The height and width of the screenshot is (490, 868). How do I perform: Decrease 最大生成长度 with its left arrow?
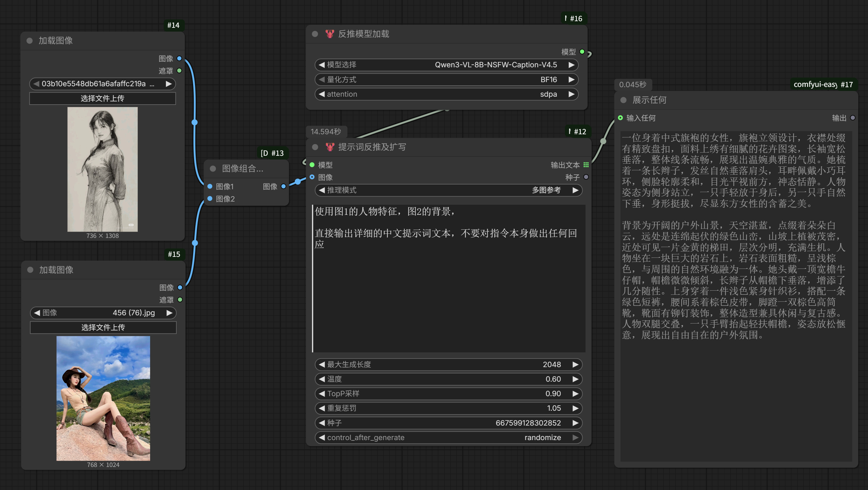[x=322, y=364]
